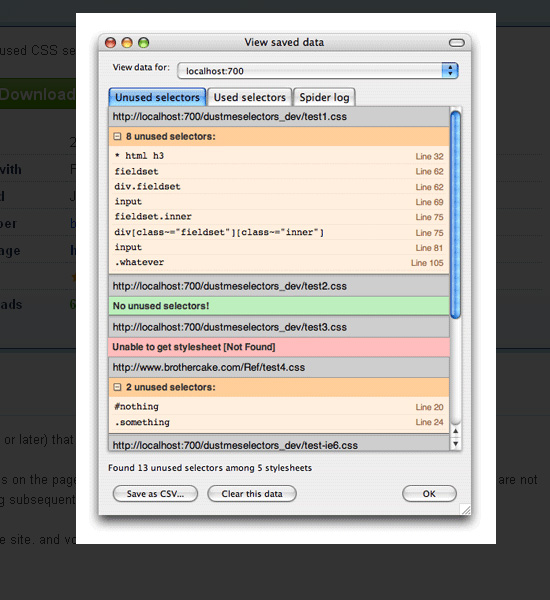This screenshot has height=600, width=550.
Task: Click the yellow minimize window button
Action: click(x=127, y=42)
